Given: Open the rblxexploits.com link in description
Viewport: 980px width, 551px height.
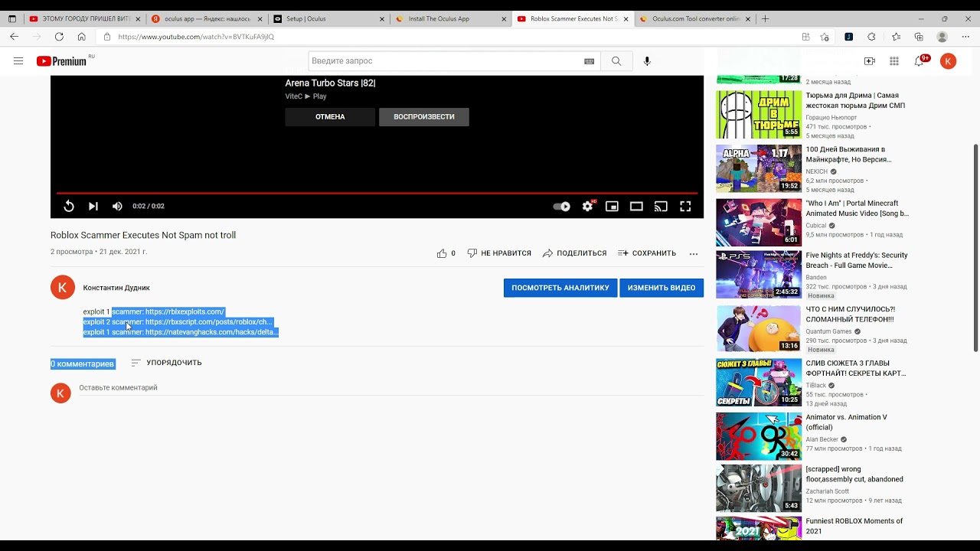Looking at the screenshot, I should click(185, 311).
